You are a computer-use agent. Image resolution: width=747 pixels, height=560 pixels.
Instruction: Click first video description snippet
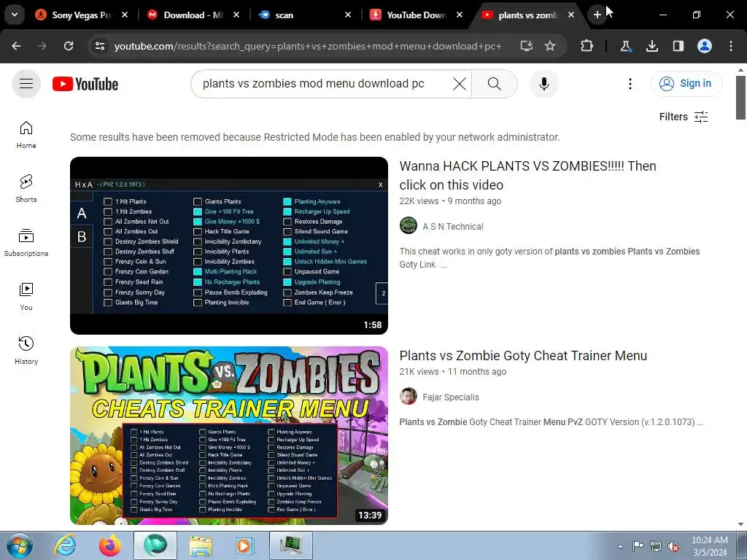pos(550,257)
